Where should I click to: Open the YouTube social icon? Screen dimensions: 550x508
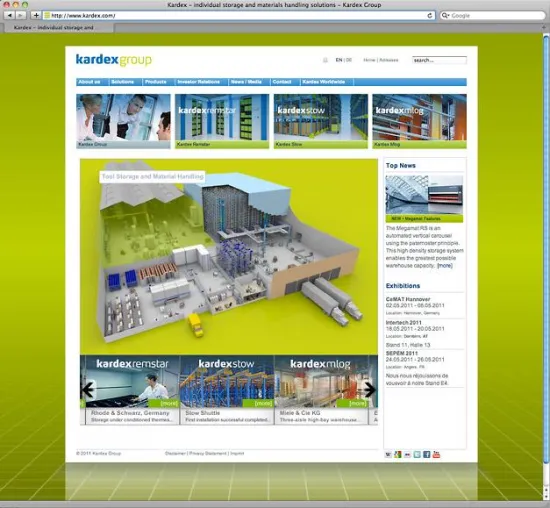pos(436,455)
